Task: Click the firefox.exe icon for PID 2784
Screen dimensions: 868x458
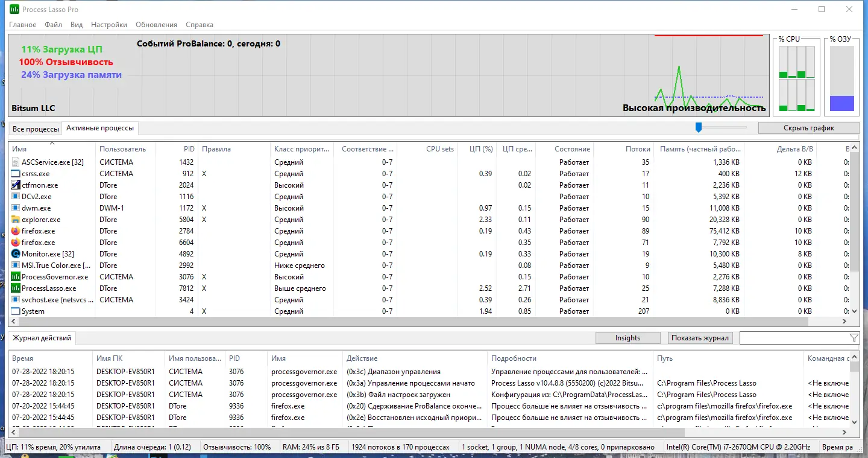Action: click(x=16, y=231)
